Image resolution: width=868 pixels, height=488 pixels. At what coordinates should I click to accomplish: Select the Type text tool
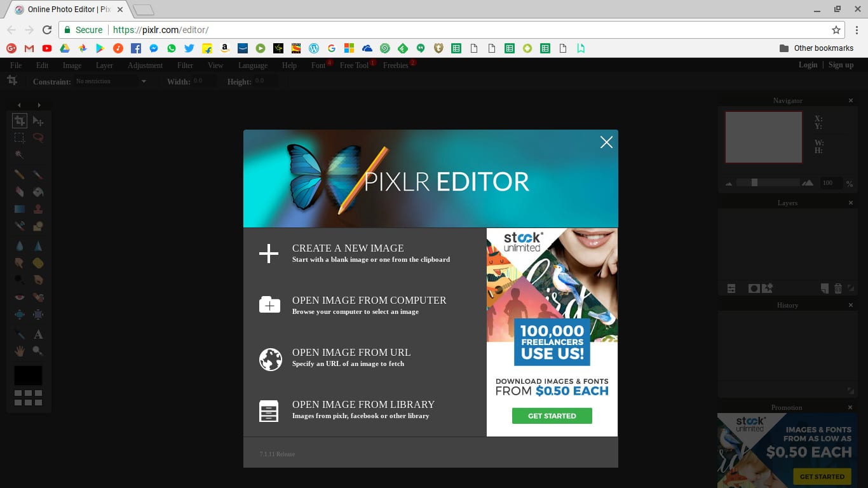pyautogui.click(x=38, y=334)
